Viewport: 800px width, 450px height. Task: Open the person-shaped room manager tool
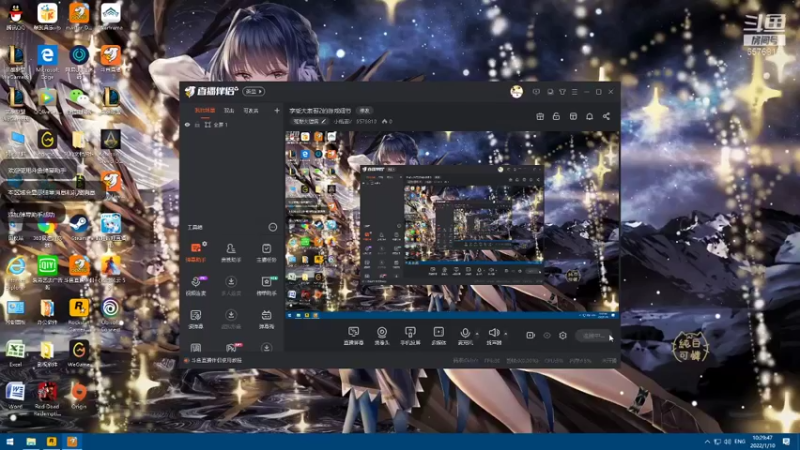point(231,252)
